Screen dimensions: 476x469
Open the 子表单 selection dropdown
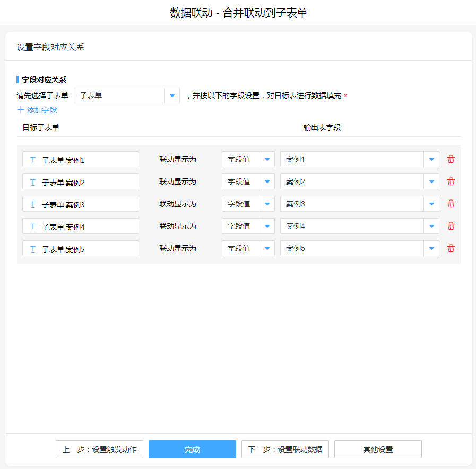[172, 95]
